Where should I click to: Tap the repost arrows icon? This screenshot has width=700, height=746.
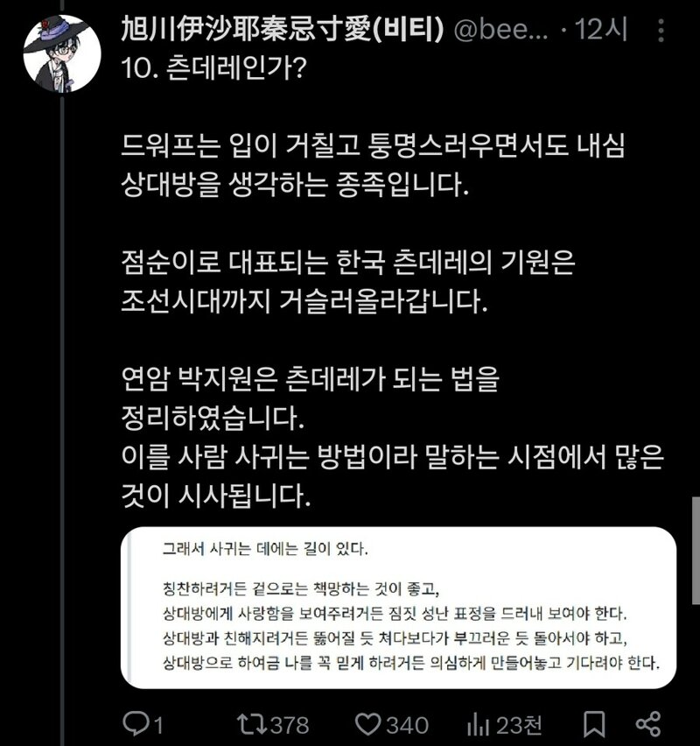(250, 723)
